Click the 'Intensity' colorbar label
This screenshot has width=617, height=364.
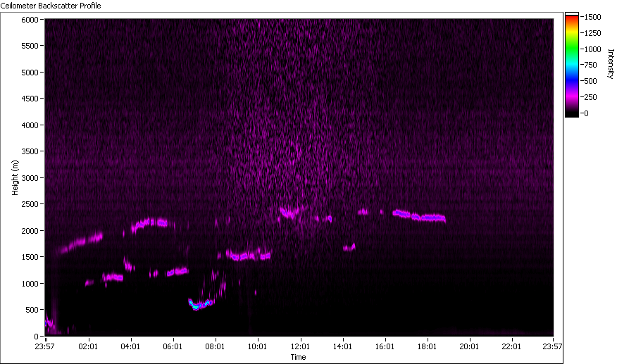pos(611,64)
